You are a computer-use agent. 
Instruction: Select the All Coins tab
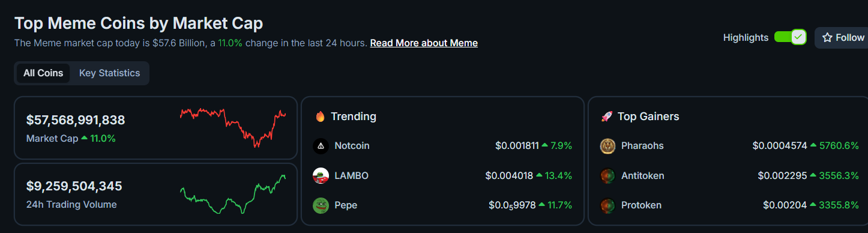click(43, 73)
